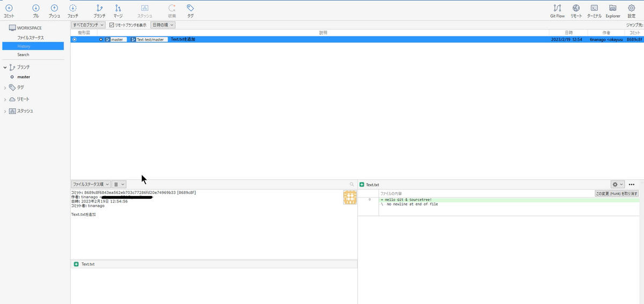This screenshot has width=644, height=304.
Task: Click the Discard toolbar icon
Action: point(172,8)
